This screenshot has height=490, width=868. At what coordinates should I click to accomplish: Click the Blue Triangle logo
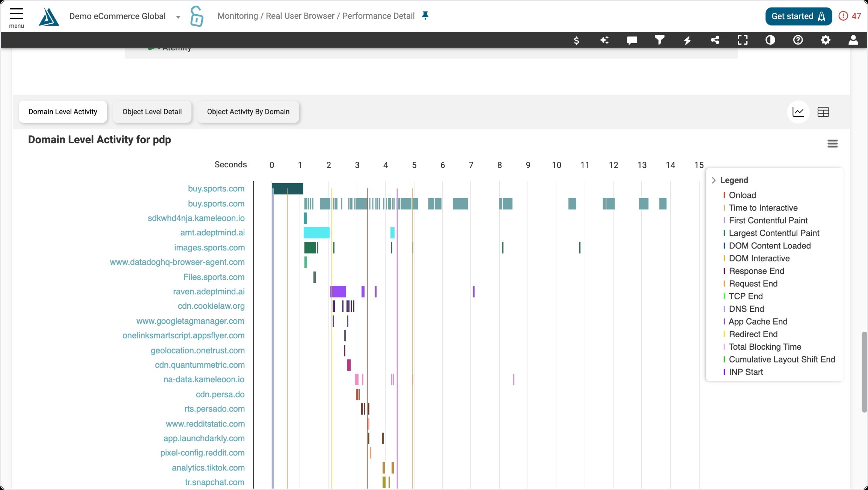click(49, 17)
